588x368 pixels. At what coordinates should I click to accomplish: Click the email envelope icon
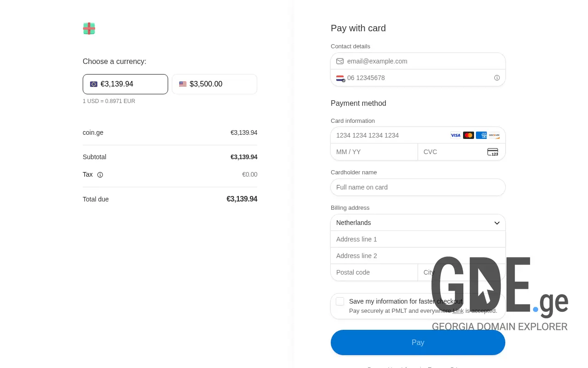340,61
